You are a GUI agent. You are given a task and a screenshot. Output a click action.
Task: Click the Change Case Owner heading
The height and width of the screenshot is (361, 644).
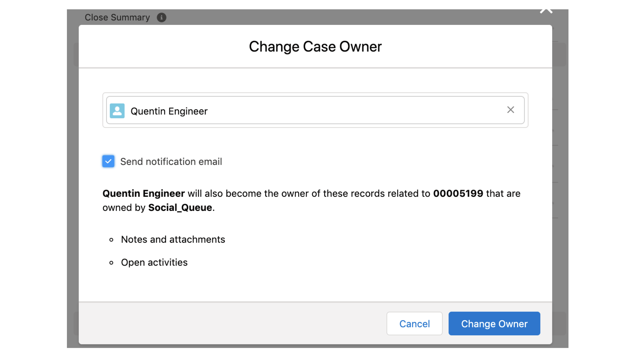click(315, 47)
